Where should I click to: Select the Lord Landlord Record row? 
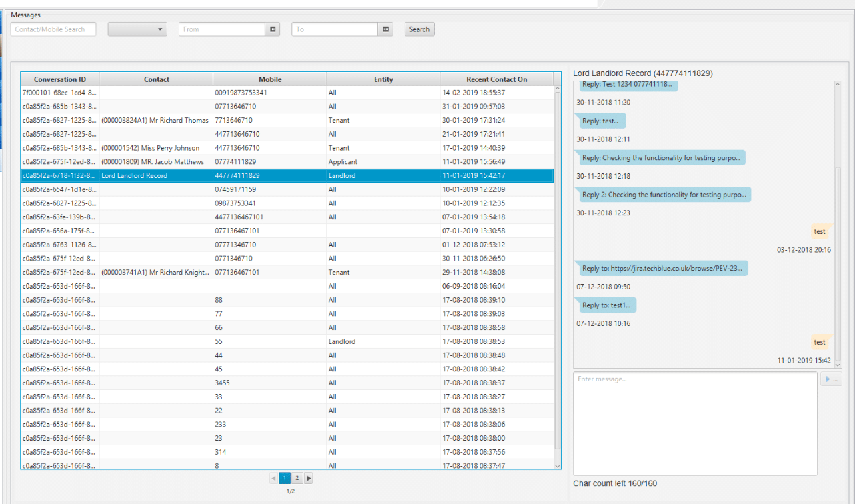[x=287, y=176]
